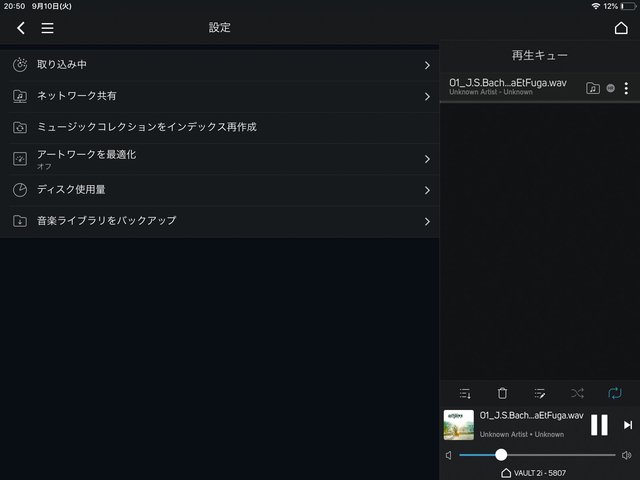The image size is (640, 480).
Task: Click the reindex folder icon
Action: (20, 127)
